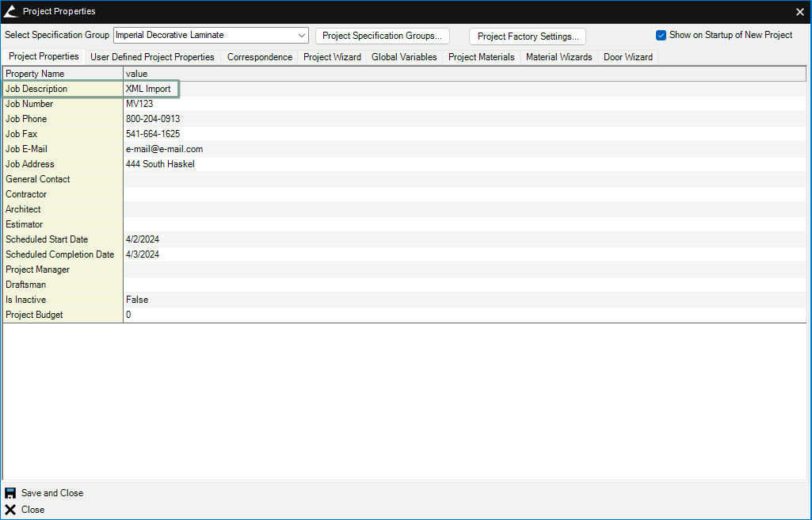Click the floppy disk Save icon
This screenshot has width=812, height=520.
pos(10,493)
